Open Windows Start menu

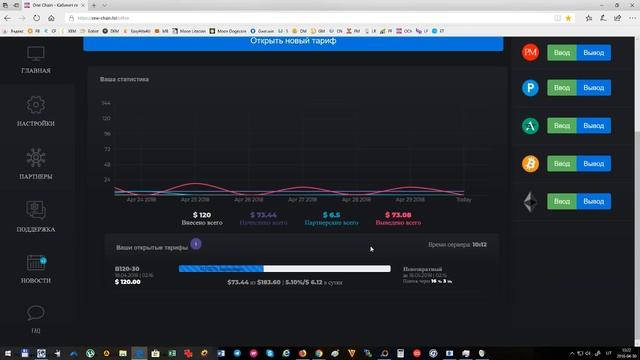8,353
